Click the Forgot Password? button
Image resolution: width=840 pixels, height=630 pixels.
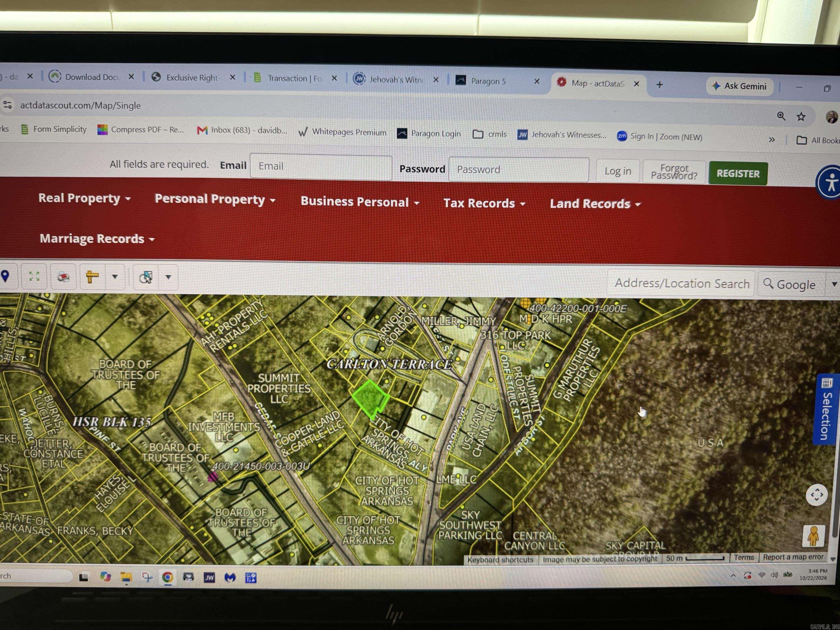(x=674, y=172)
